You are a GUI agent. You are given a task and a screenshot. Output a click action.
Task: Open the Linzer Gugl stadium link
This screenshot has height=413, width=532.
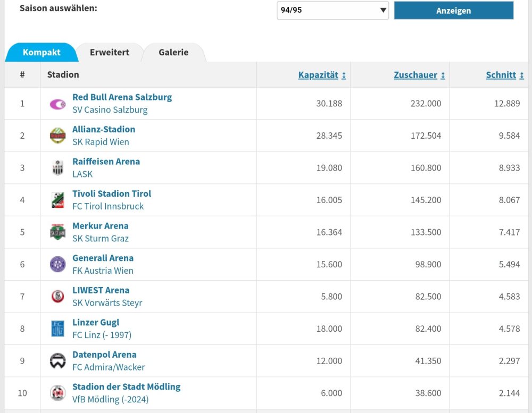(x=96, y=322)
